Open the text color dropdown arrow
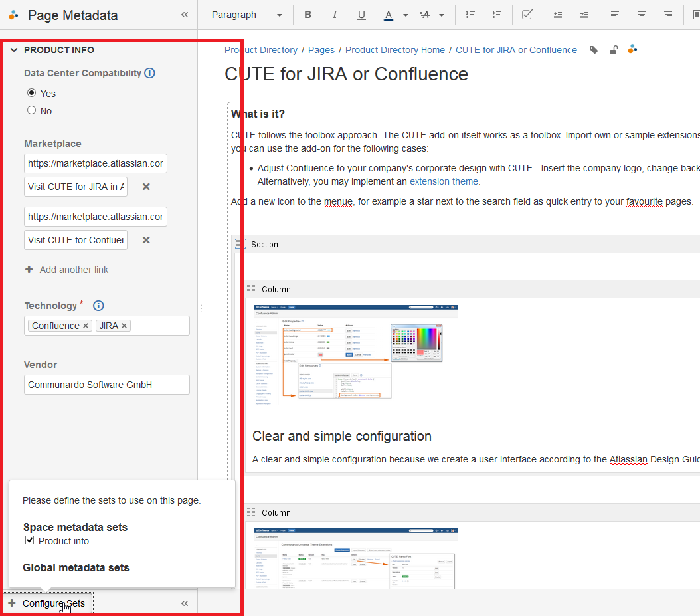Screen dimensions: 700x616 coord(405,15)
